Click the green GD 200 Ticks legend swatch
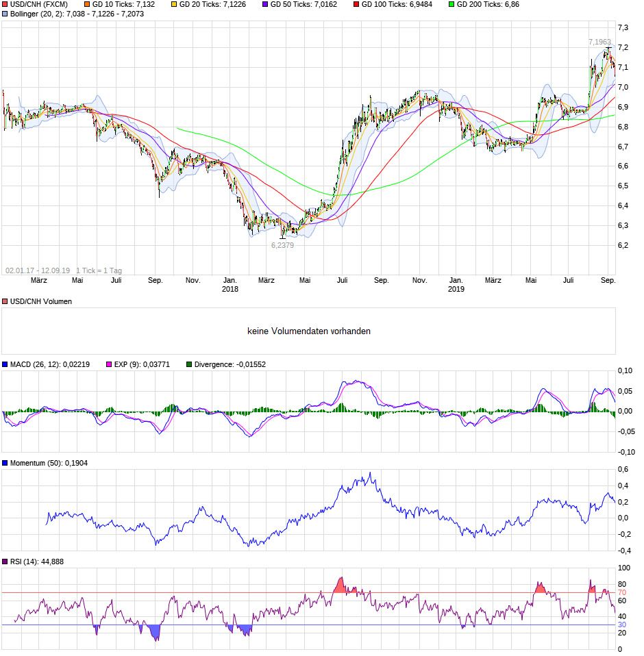This screenshot has width=644, height=656. pyautogui.click(x=451, y=5)
